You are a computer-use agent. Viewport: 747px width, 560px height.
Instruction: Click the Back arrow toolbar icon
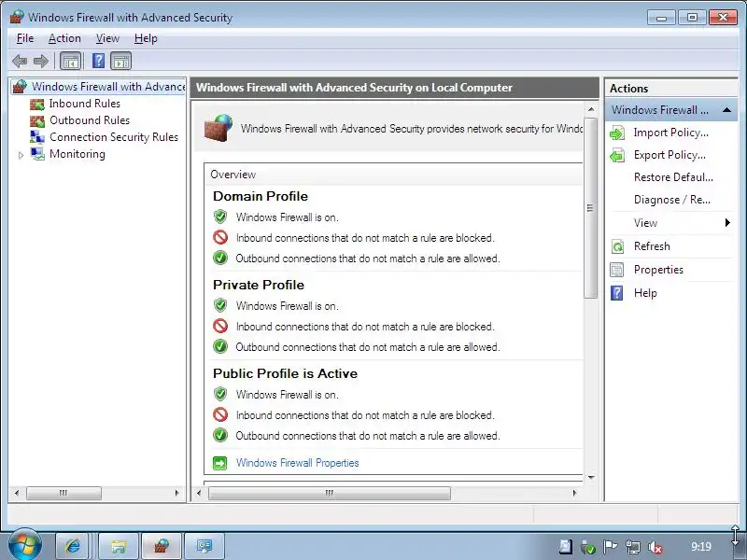tap(20, 61)
